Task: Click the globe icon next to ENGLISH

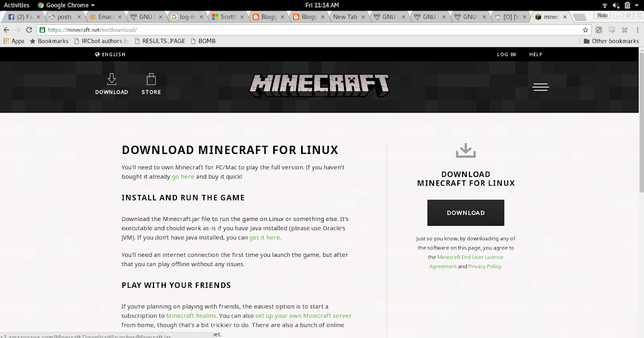Action: (98, 54)
